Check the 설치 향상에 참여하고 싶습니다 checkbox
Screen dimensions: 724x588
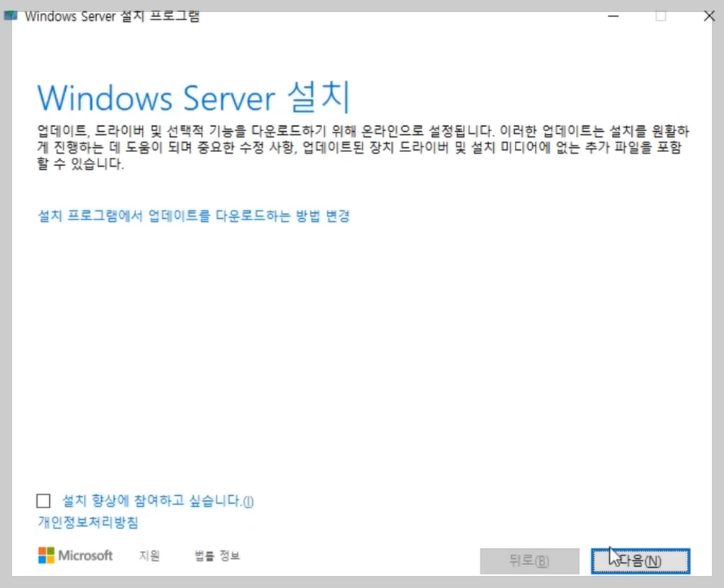[43, 501]
